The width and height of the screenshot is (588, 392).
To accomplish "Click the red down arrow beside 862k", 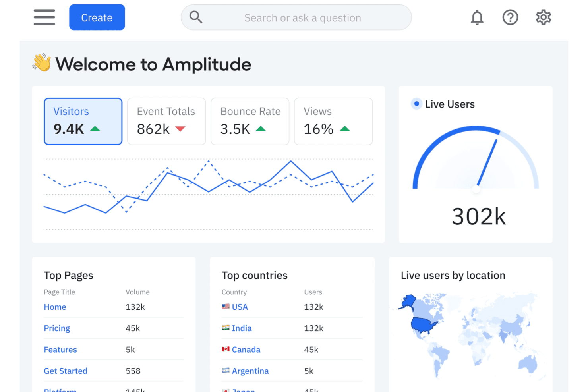I will pos(180,129).
